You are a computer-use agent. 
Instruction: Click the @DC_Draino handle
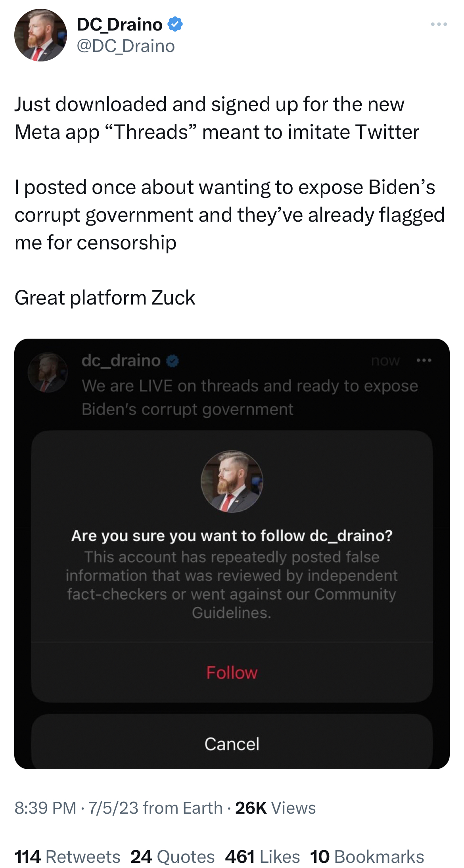point(125,46)
